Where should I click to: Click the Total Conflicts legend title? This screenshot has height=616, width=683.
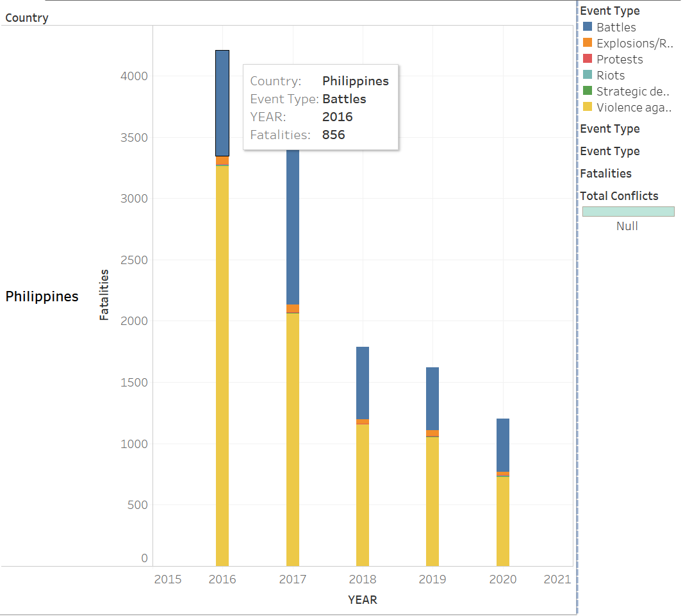[x=619, y=196]
